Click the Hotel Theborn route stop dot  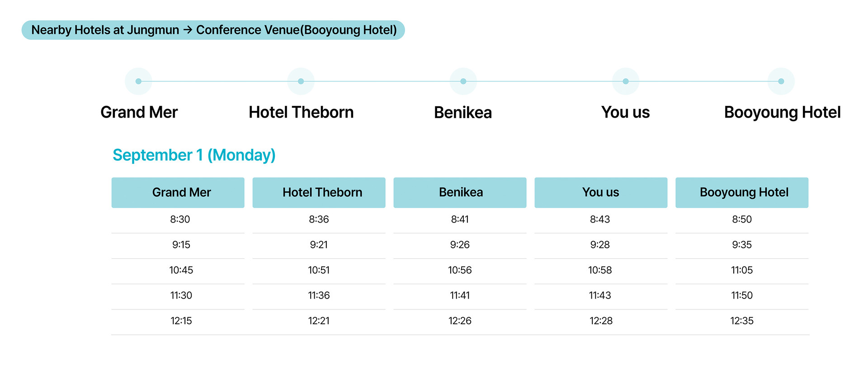tap(301, 81)
